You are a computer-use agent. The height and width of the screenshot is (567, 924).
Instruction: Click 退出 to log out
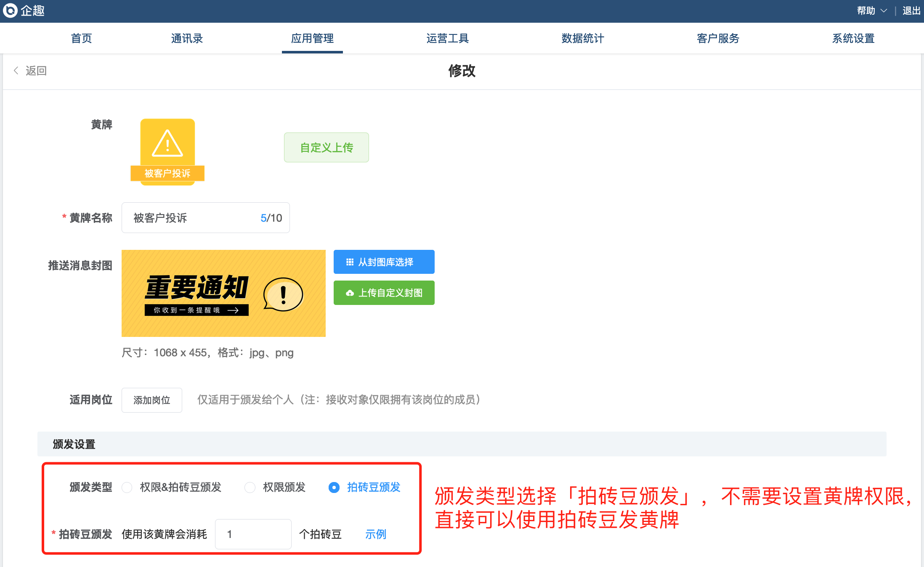point(911,11)
